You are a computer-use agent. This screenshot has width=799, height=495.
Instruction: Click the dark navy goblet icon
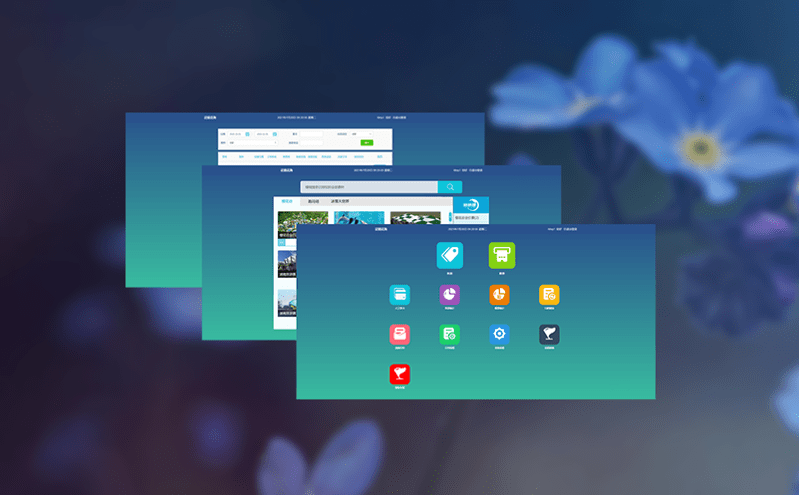pos(549,335)
